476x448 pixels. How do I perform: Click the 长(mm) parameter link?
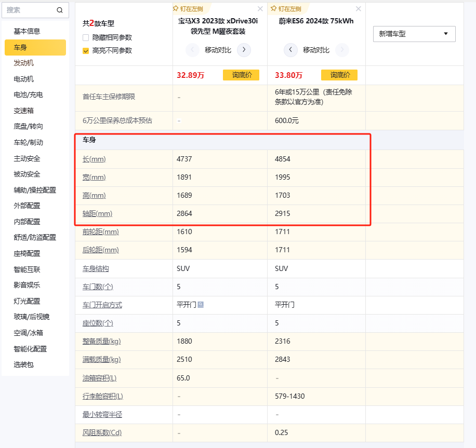[x=94, y=159]
